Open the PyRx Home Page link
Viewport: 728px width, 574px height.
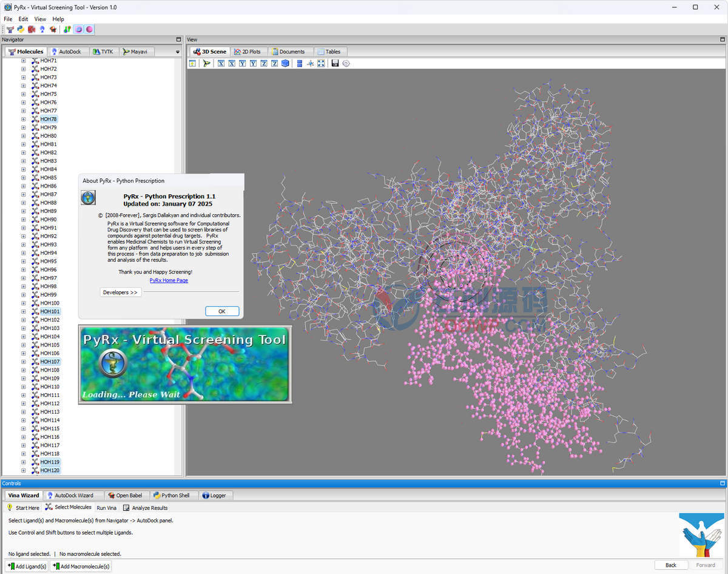point(169,280)
